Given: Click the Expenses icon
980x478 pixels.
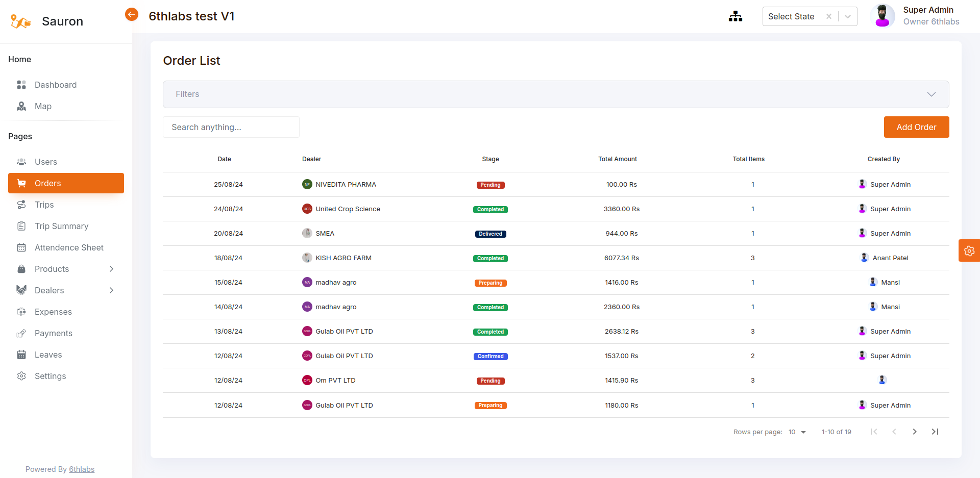Looking at the screenshot, I should (x=21, y=312).
